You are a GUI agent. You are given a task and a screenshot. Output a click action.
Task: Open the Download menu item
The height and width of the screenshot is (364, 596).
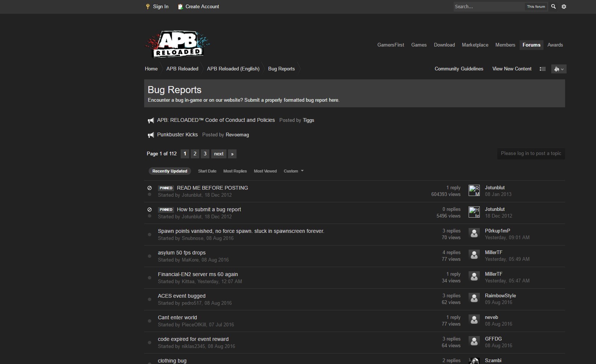(444, 45)
